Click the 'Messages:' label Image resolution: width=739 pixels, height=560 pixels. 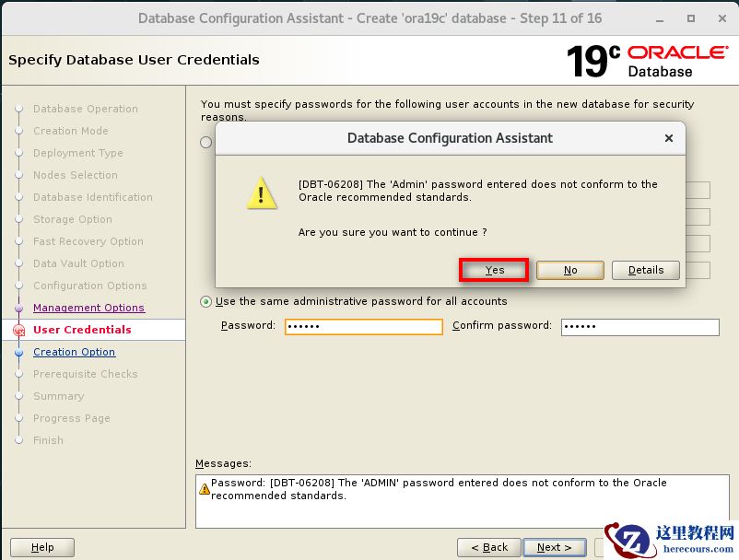(223, 463)
